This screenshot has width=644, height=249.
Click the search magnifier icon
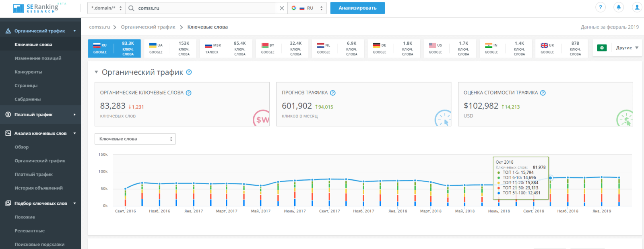coord(131,8)
